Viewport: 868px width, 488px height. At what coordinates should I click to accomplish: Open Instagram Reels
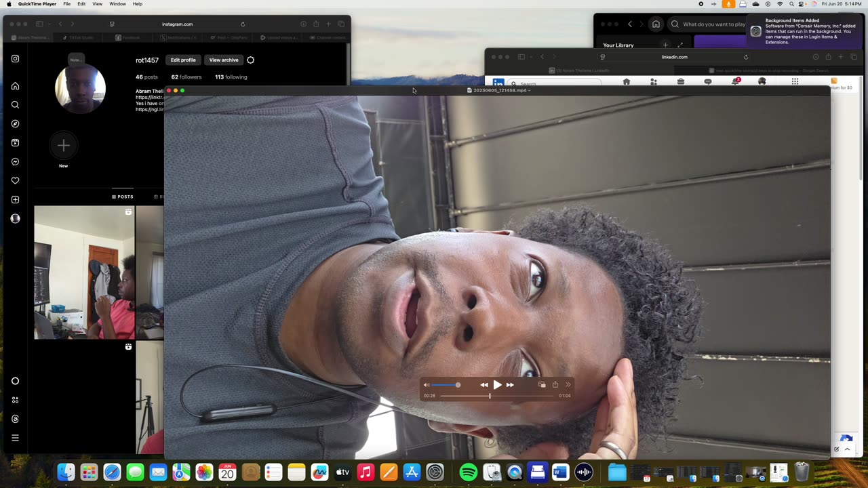[x=15, y=143]
